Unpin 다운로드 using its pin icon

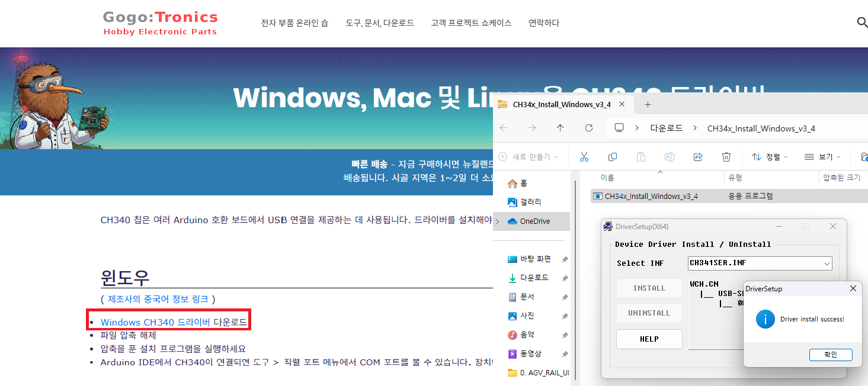(565, 278)
